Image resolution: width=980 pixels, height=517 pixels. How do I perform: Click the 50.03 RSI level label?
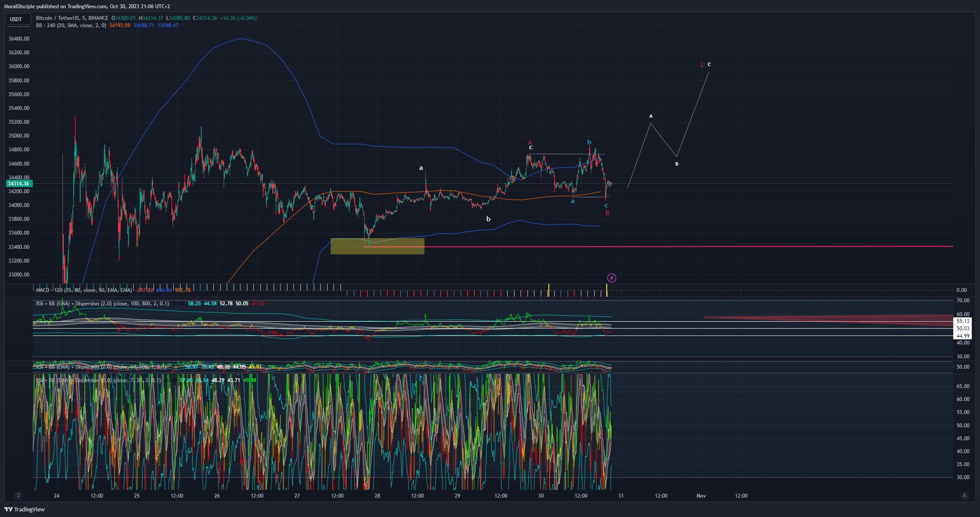pyautogui.click(x=963, y=329)
